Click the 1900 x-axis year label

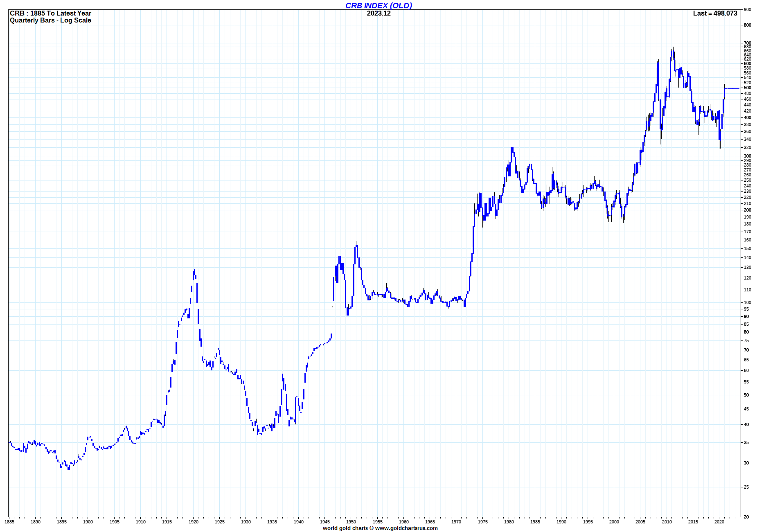tap(88, 522)
